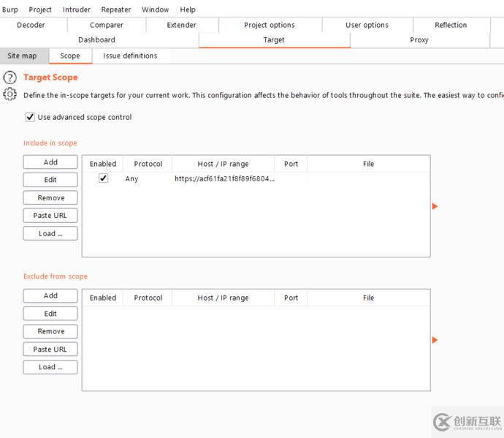Sort Exclude table by Host / IP range header

click(x=223, y=298)
